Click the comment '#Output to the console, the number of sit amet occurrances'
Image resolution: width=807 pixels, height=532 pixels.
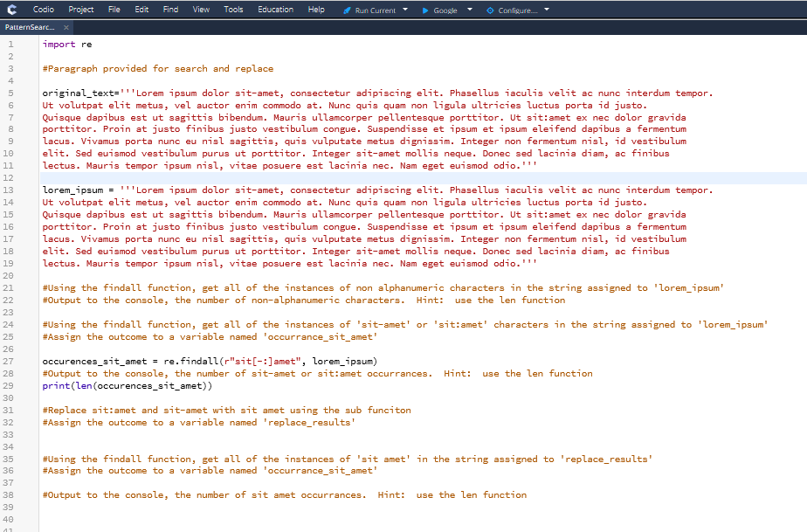tap(285, 495)
